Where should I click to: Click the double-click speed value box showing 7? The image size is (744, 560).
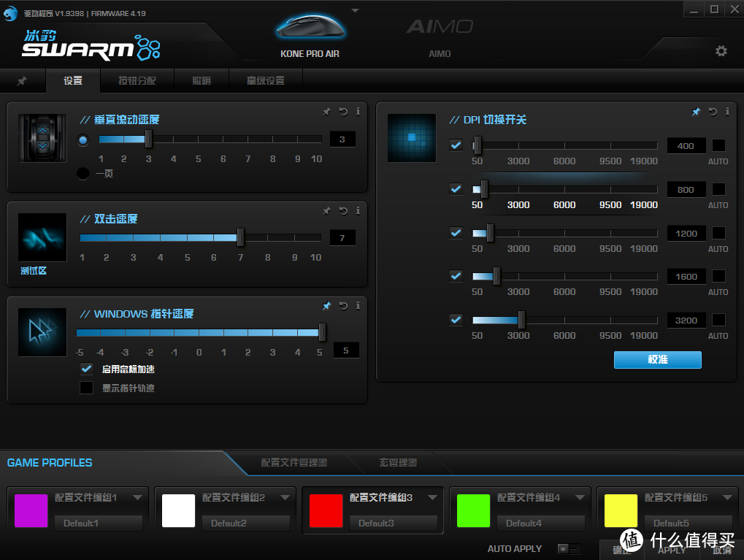point(342,238)
